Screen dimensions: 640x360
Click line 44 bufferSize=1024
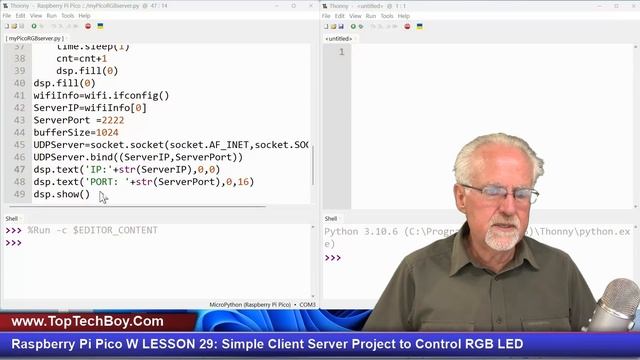tap(76, 133)
